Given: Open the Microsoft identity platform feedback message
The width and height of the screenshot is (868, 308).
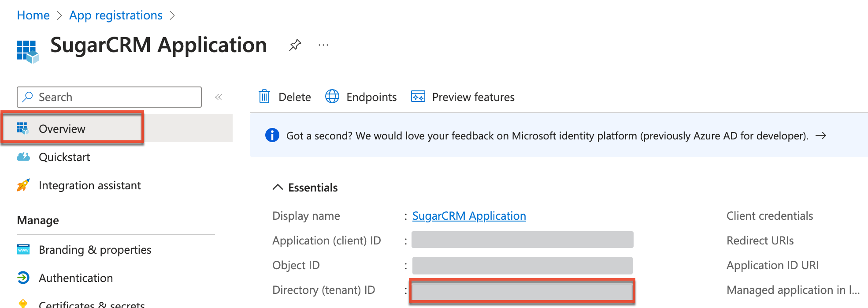Looking at the screenshot, I should (547, 136).
